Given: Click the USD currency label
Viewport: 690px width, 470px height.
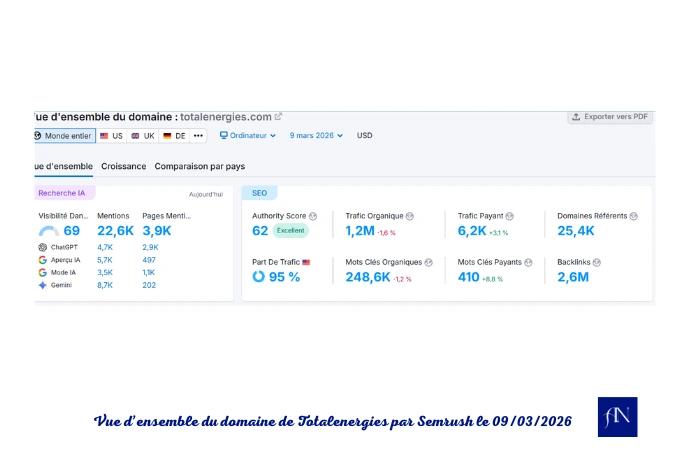Looking at the screenshot, I should click(x=364, y=136).
